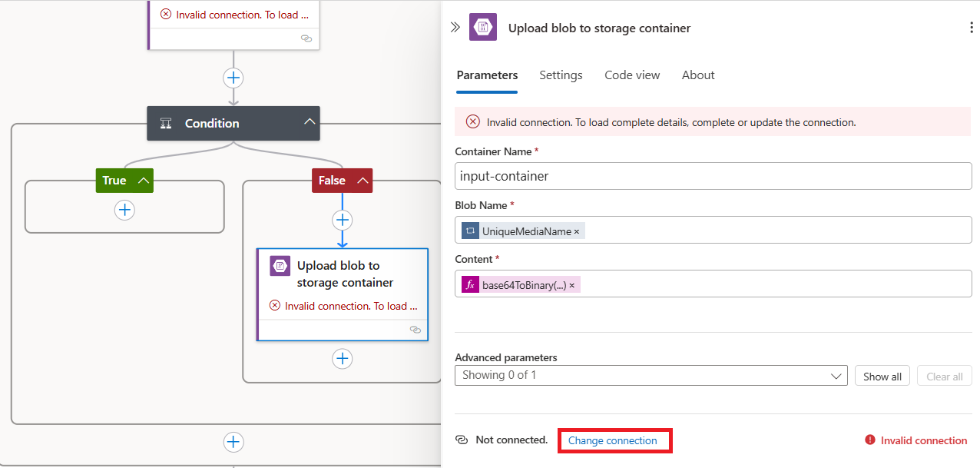Remove base64ToBinary token with its x

[571, 285]
